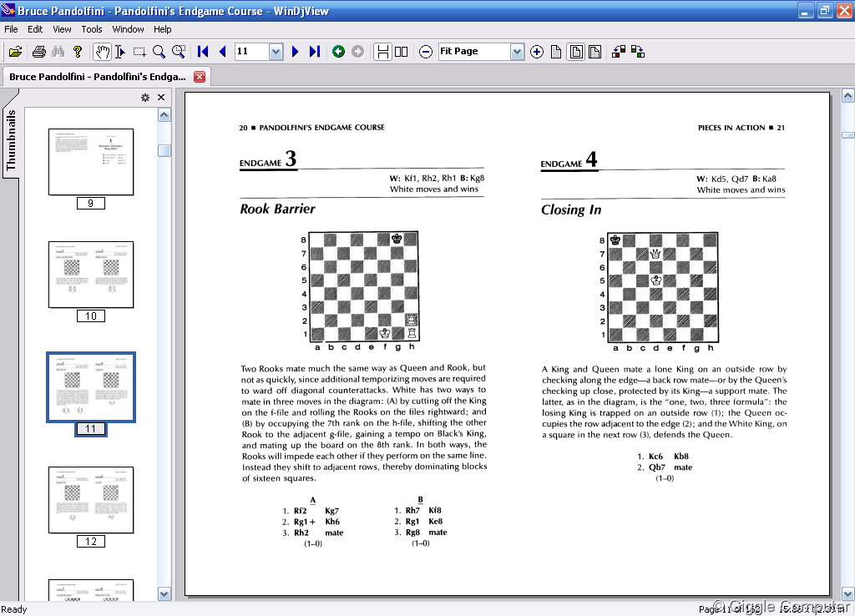Viewport: 855px width, 616px height.
Task: Select the rectangle selection tool
Action: click(139, 52)
